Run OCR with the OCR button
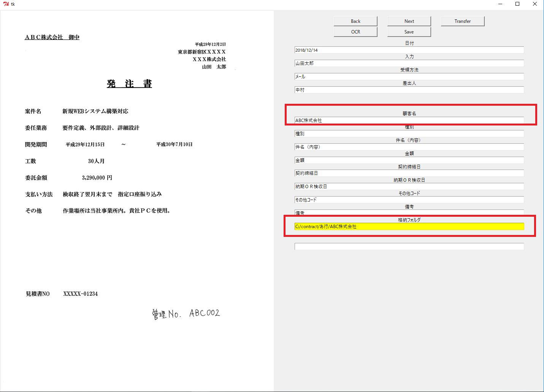 (355, 32)
